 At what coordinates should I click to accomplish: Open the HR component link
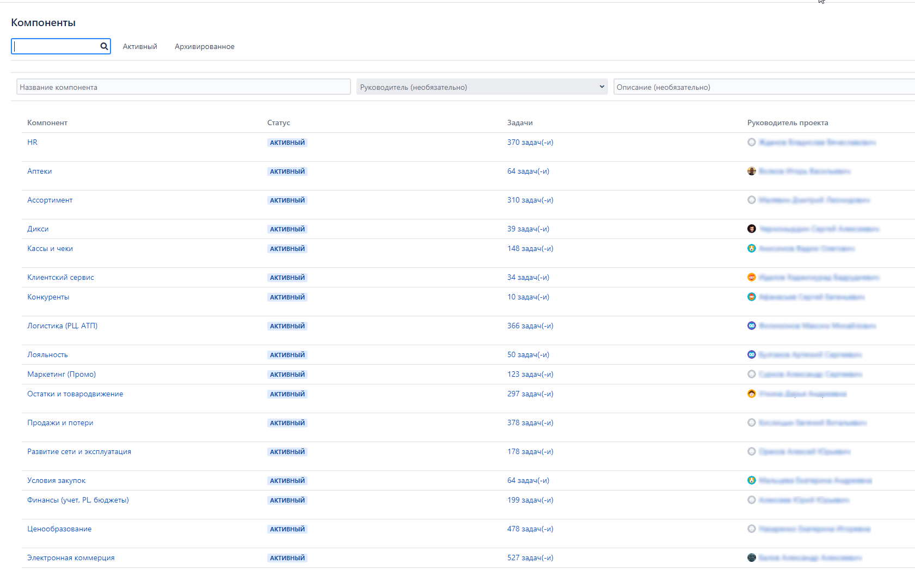(33, 142)
